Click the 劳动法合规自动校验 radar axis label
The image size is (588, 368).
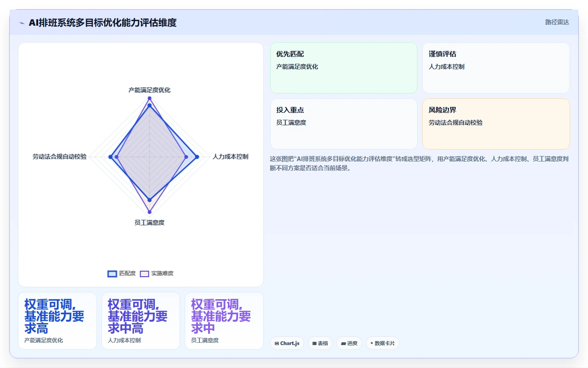click(59, 157)
